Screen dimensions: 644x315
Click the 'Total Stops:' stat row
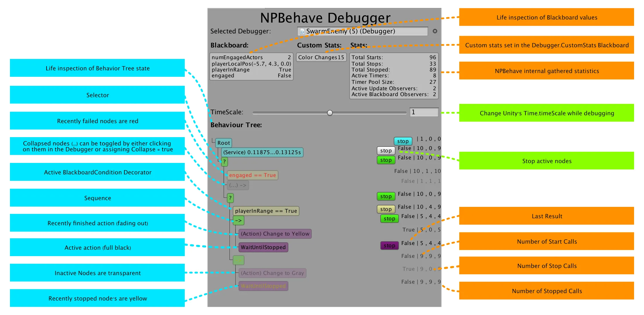pos(394,64)
